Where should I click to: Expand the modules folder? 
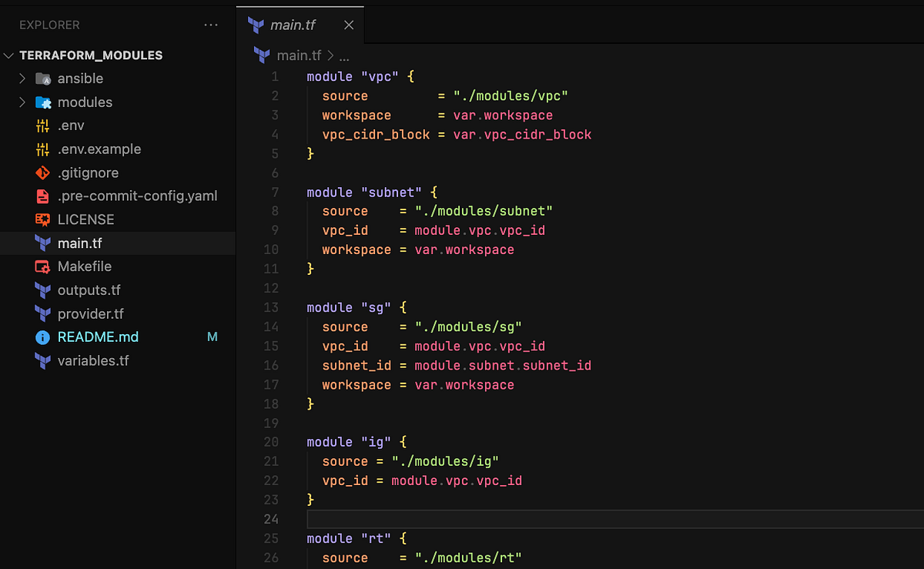[x=23, y=102]
